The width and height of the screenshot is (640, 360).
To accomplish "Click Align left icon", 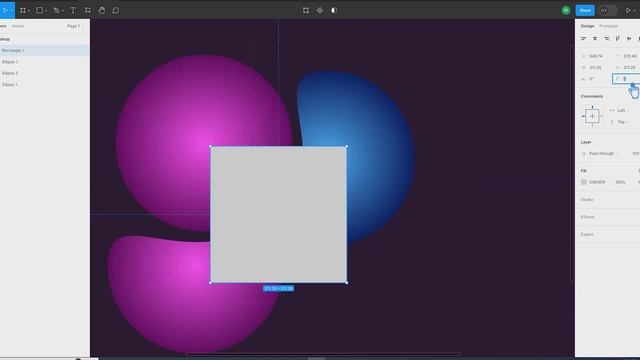I will pyautogui.click(x=584, y=38).
